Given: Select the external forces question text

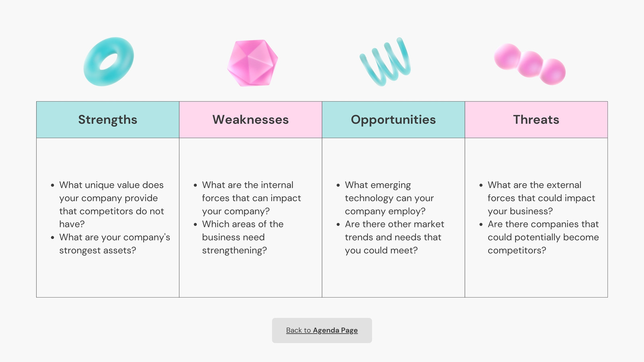Looking at the screenshot, I should pos(541,198).
